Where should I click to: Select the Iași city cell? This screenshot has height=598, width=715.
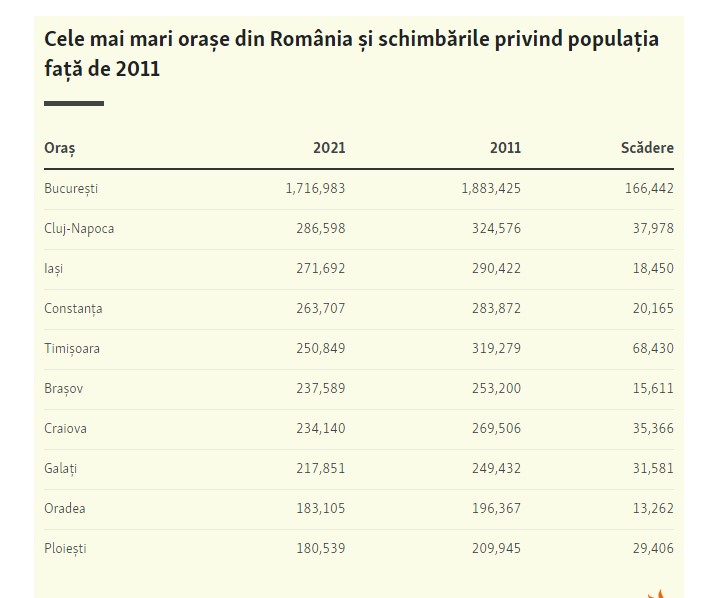click(x=54, y=268)
